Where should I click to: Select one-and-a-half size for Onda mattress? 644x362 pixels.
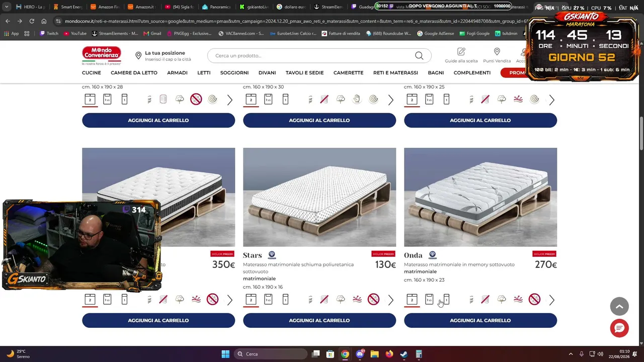429,300
